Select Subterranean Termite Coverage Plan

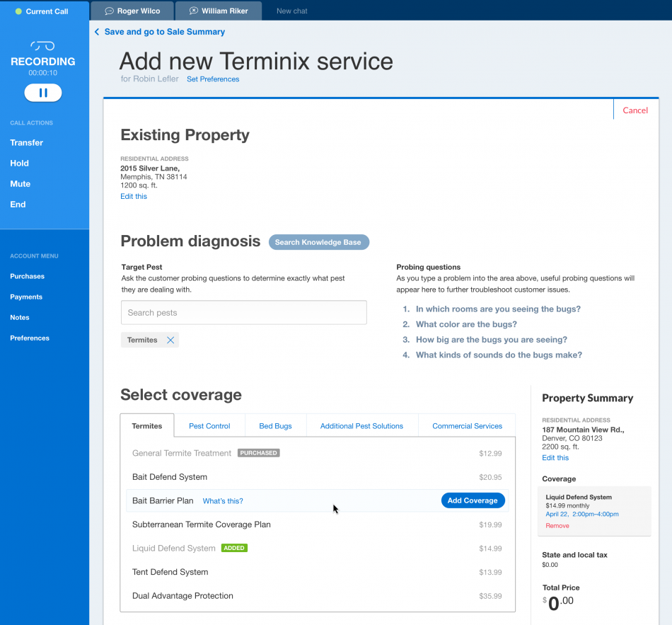(317, 524)
